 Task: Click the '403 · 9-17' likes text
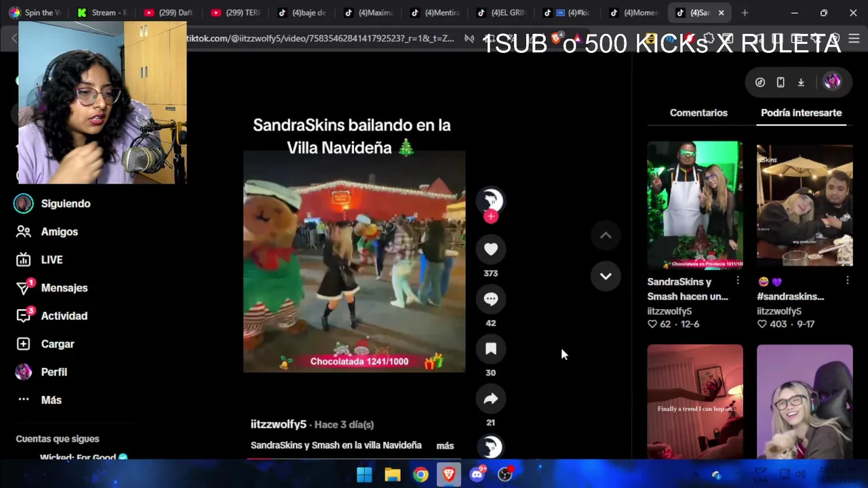coord(786,324)
